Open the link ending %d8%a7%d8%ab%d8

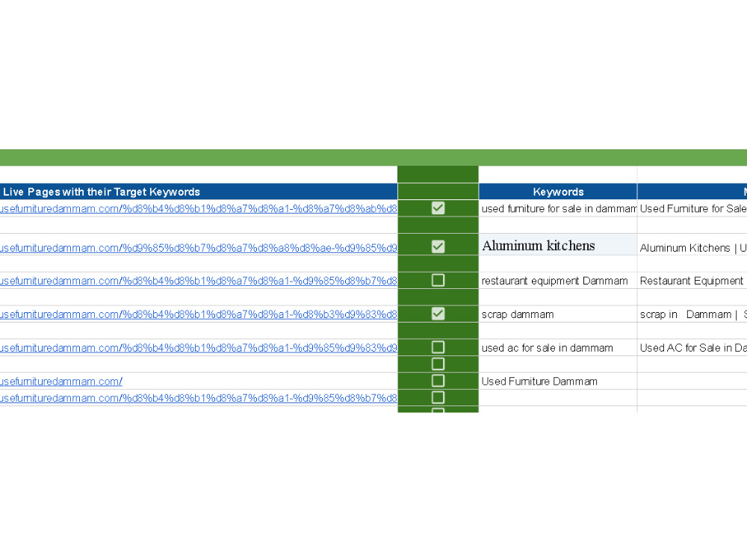[x=198, y=208]
